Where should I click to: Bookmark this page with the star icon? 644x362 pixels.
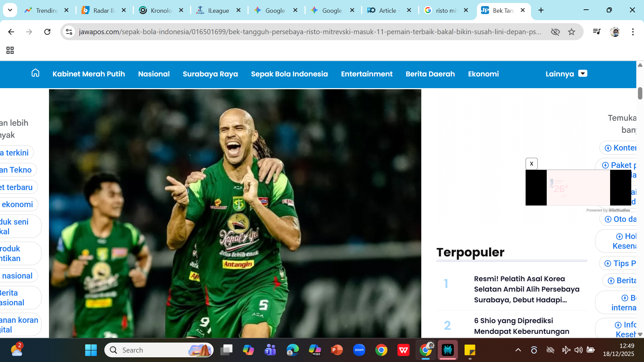[x=572, y=32]
